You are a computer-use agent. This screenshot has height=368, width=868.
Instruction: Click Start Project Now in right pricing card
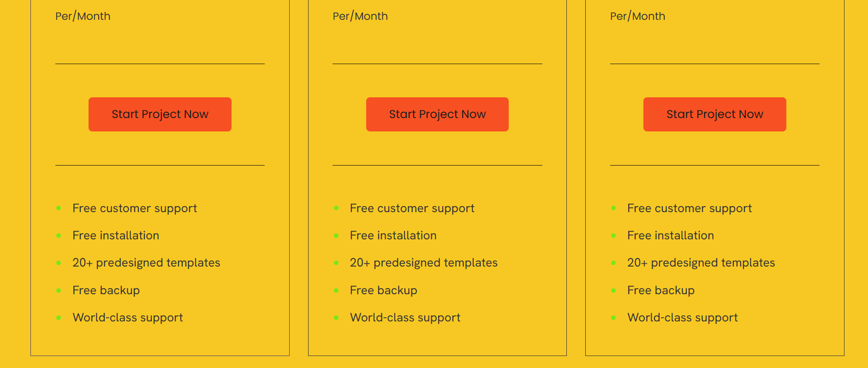tap(715, 114)
